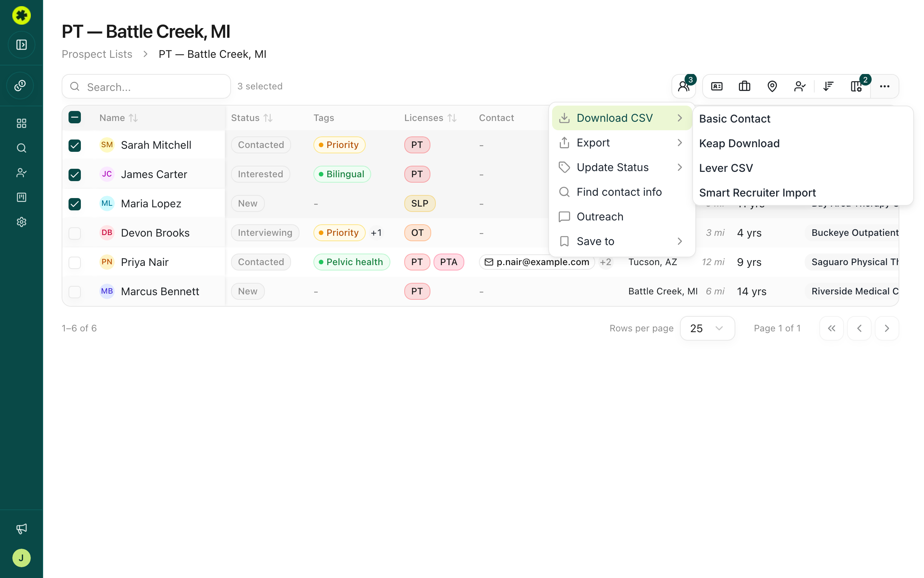The width and height of the screenshot is (924, 578).
Task: Click Devon Brooks's OT license badge
Action: 417,233
